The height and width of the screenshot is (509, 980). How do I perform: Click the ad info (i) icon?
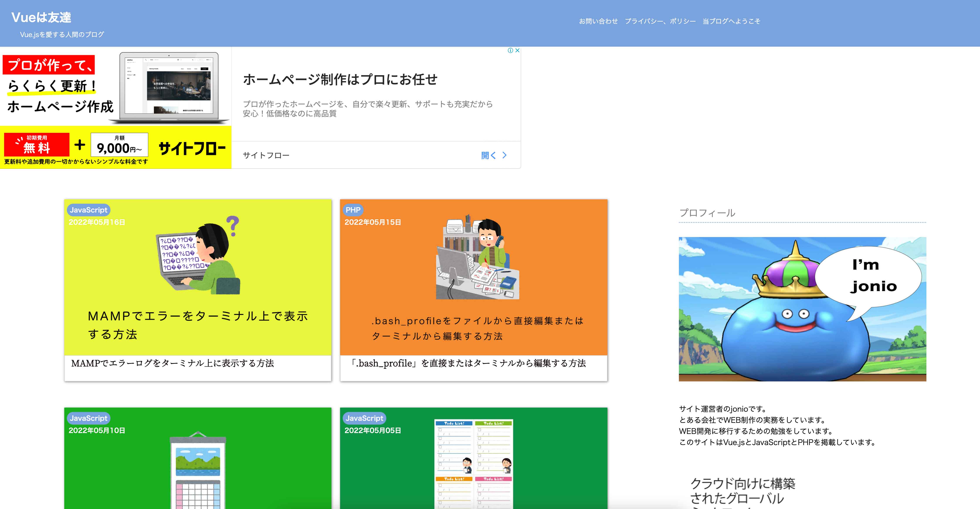510,50
